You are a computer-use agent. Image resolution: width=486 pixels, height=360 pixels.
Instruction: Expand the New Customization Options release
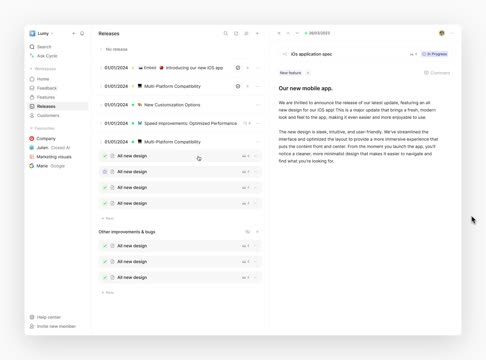pyautogui.click(x=101, y=105)
